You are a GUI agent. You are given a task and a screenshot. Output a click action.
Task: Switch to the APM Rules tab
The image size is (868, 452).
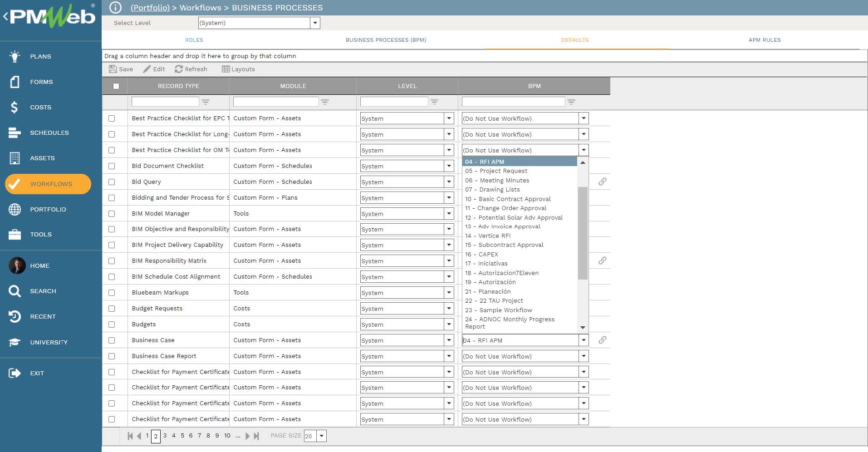click(x=765, y=40)
